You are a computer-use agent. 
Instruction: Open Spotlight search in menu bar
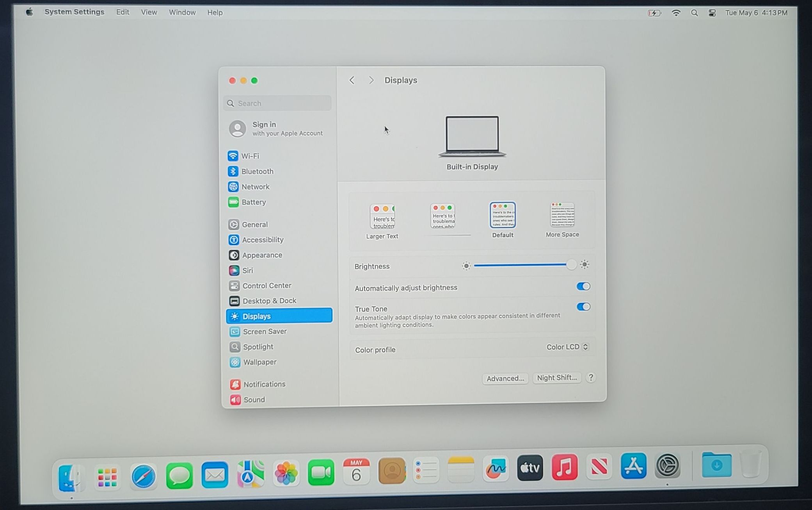[x=694, y=13]
